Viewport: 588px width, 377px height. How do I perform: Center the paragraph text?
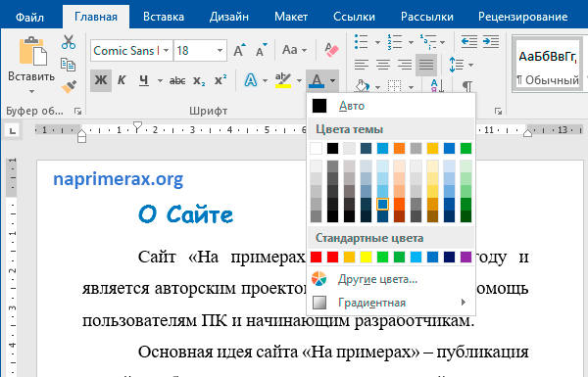383,65
